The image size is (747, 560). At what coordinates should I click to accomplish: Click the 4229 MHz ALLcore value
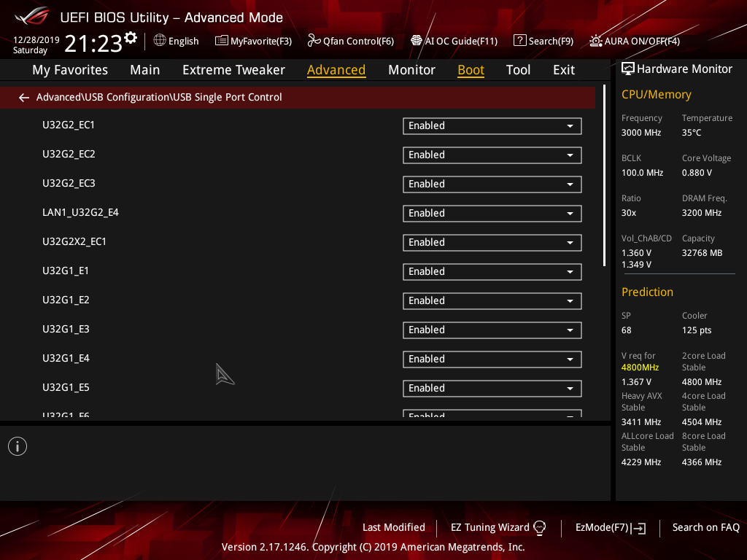pos(640,462)
